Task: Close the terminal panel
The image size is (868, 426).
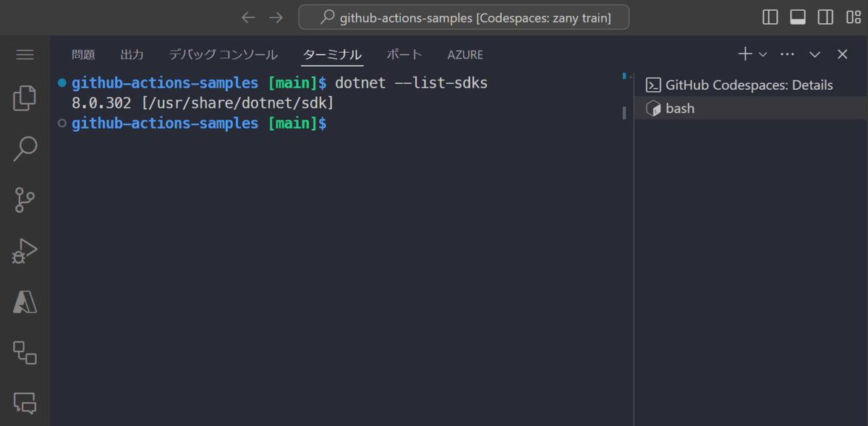Action: pyautogui.click(x=842, y=54)
